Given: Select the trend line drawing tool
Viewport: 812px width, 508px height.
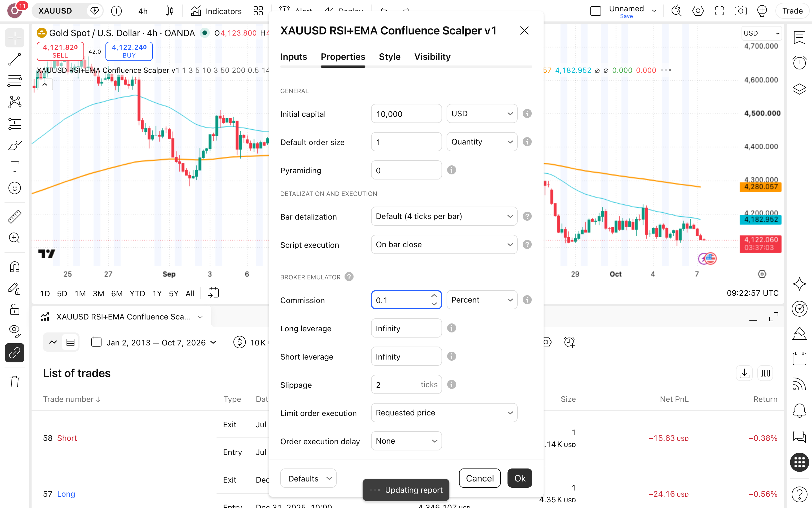Looking at the screenshot, I should click(14, 59).
